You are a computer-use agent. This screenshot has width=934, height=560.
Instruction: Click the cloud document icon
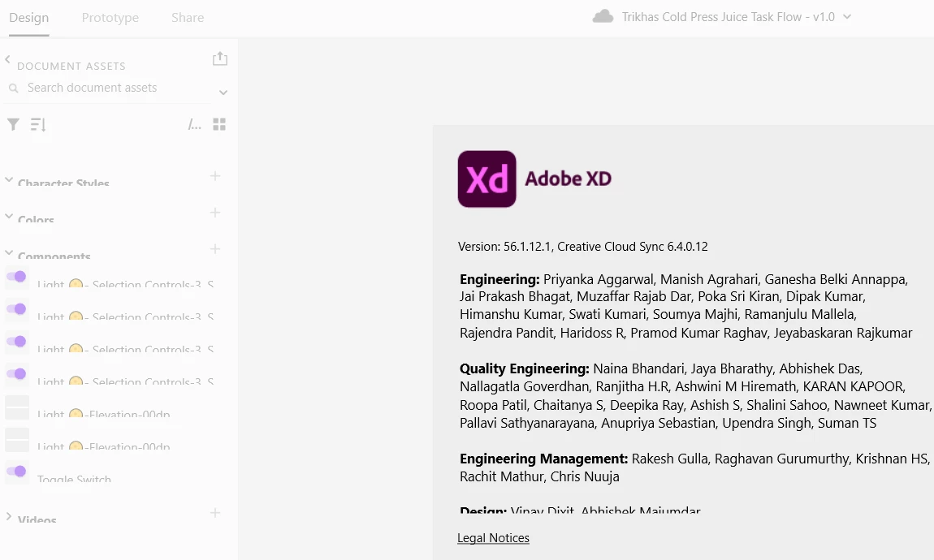coord(603,17)
